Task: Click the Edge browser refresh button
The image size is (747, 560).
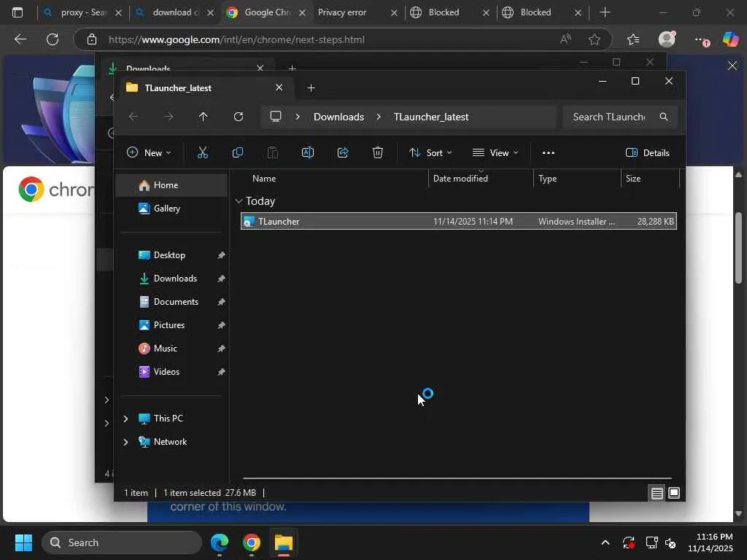Action: 53,39
